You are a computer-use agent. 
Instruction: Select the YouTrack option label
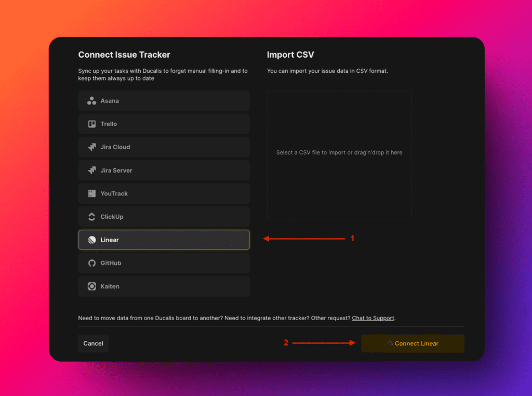pos(114,193)
